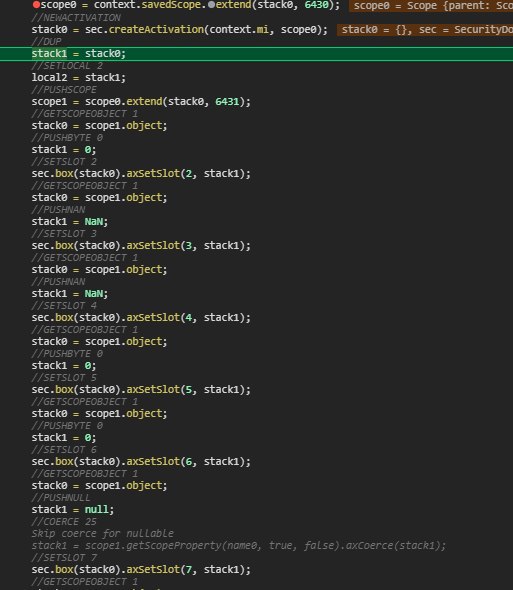Screen dimensions: 513x590
Task: Click the axSetSlot(7, stack1) line
Action: coord(141,570)
